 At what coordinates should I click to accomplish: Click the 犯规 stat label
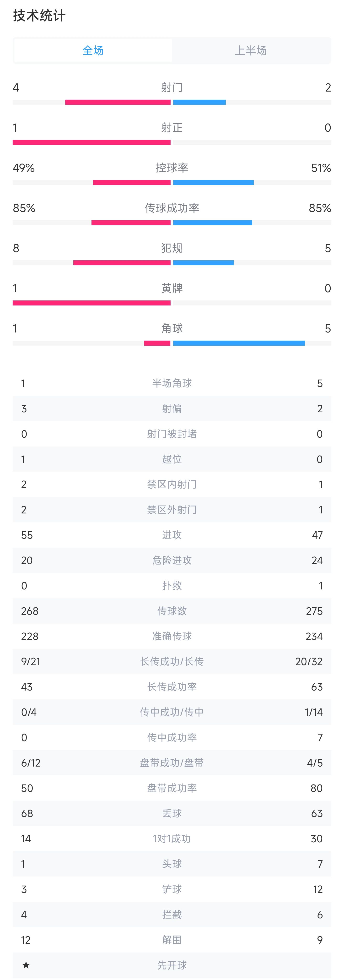pyautogui.click(x=172, y=248)
